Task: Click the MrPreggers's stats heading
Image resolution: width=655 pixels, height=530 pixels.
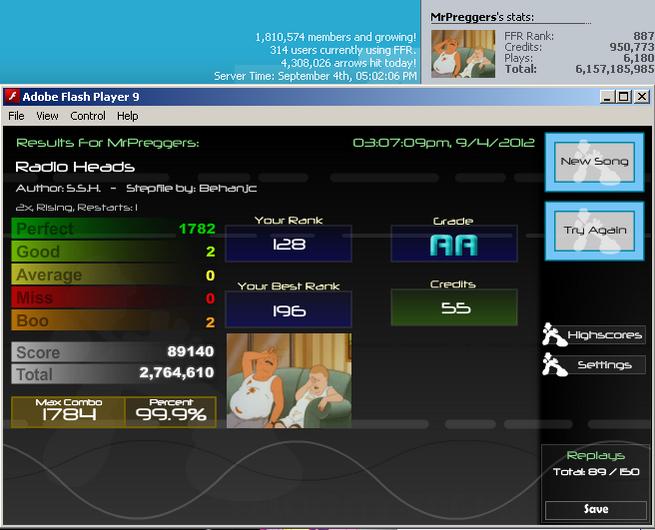Action: (482, 17)
